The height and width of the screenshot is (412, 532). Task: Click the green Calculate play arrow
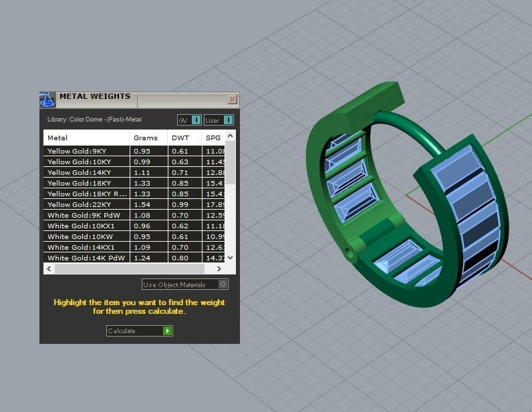[x=168, y=331]
